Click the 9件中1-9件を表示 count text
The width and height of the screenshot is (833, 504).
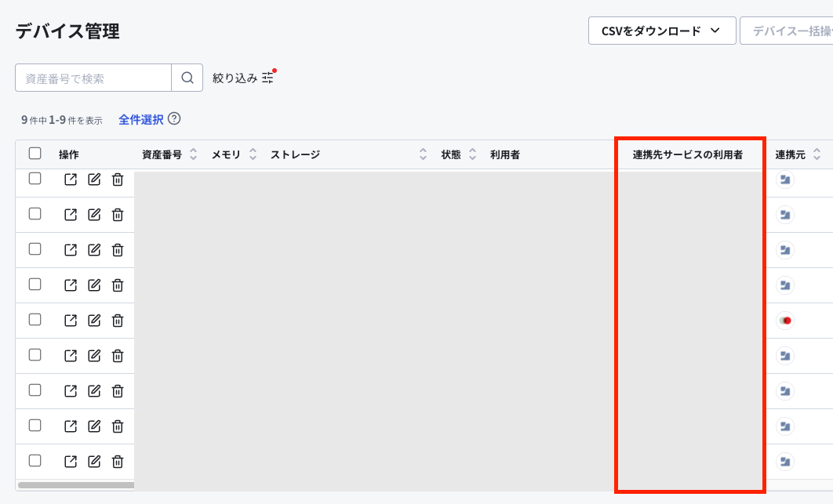[x=62, y=120]
